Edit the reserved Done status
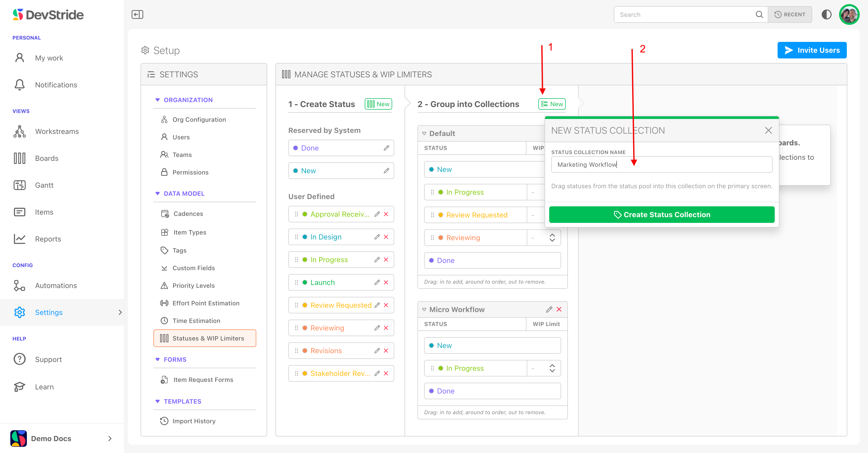Viewport: 868px width, 453px height. click(x=386, y=148)
